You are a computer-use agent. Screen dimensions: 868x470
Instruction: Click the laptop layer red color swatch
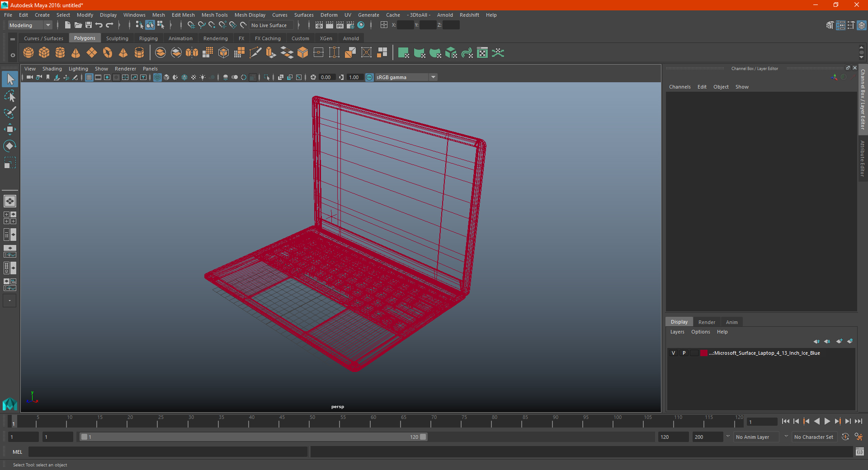[704, 353]
